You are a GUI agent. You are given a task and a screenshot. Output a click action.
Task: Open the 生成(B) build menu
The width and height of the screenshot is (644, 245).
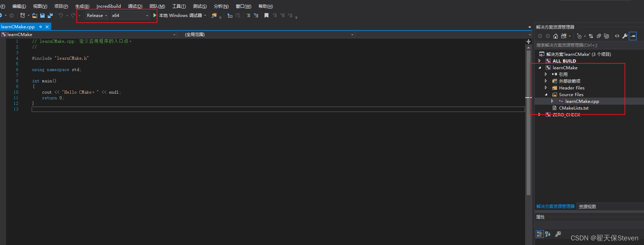coord(82,6)
